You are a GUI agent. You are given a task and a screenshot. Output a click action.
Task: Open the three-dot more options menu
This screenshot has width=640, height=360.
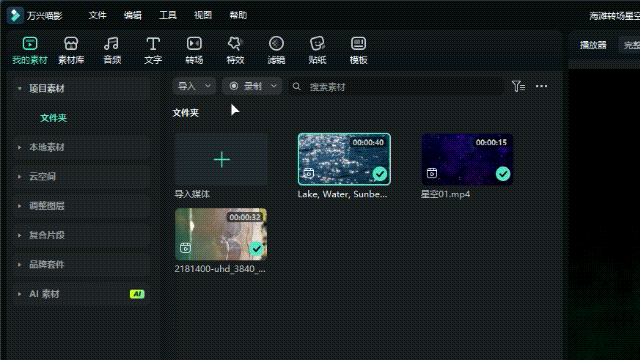[541, 86]
